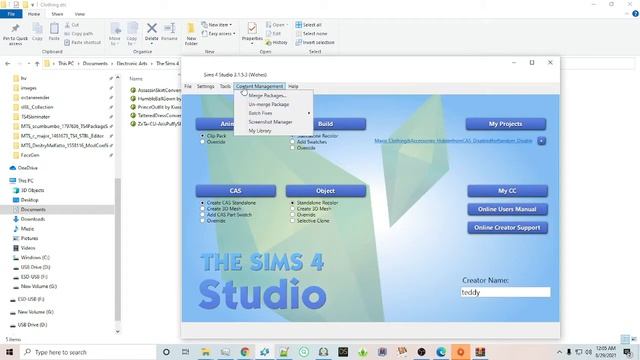Show hidden tray icons chevron

coord(559,352)
